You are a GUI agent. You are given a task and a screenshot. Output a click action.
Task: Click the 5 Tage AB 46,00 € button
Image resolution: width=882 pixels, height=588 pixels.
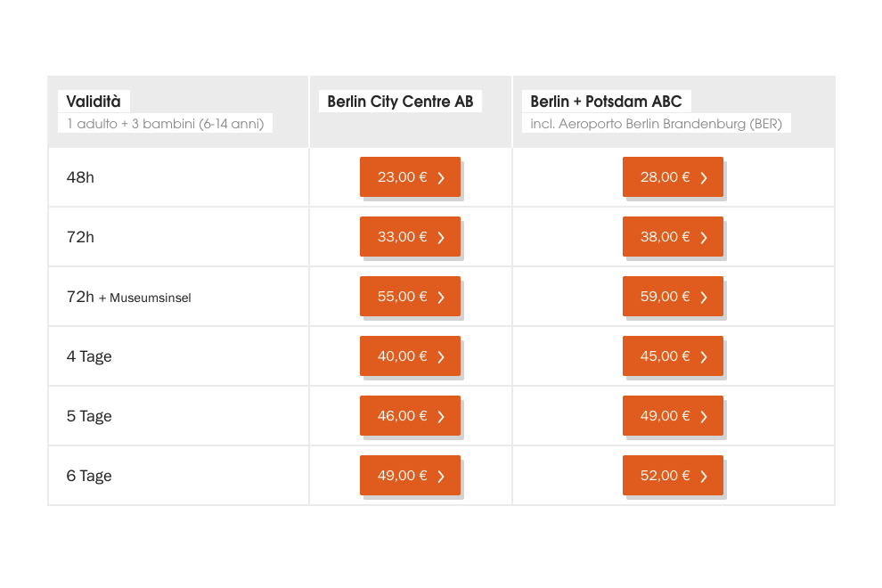pos(410,416)
